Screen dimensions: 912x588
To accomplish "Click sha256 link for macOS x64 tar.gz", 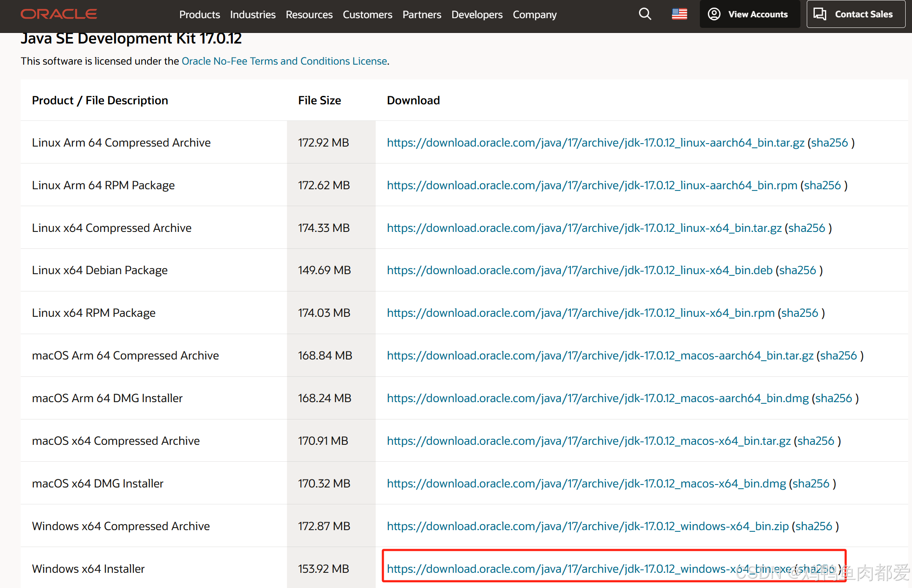I will 816,441.
